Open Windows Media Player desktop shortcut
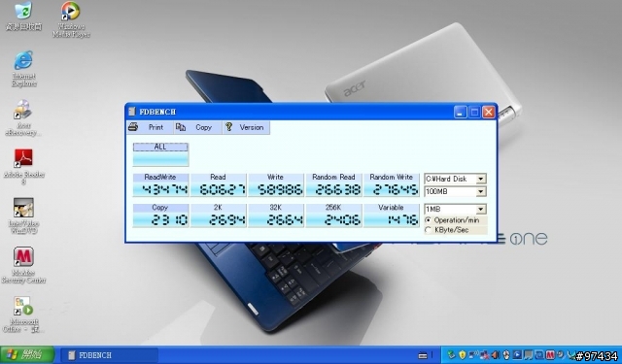 click(x=71, y=19)
